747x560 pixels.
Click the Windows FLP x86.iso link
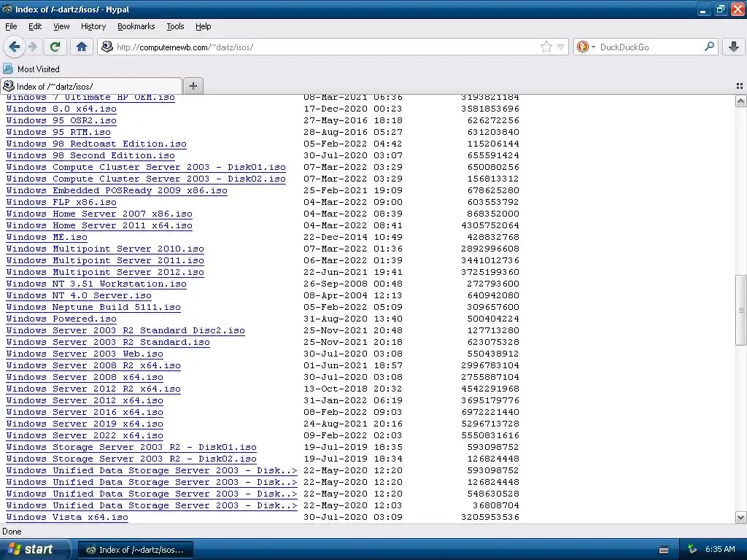(61, 203)
